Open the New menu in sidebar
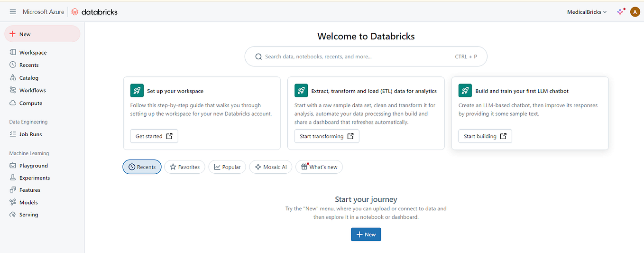Viewport: 644px width, 253px height. point(42,34)
